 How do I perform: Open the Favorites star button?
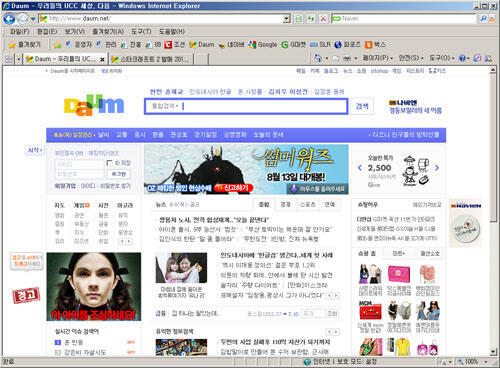pos(25,45)
